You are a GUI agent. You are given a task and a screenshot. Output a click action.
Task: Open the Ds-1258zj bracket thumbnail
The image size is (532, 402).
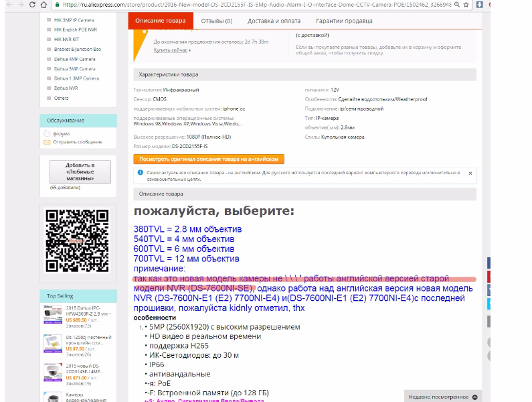(53, 343)
